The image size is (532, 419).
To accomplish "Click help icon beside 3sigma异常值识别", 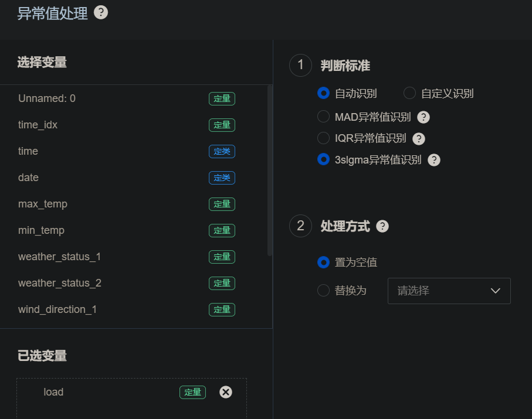I will 434,160.
